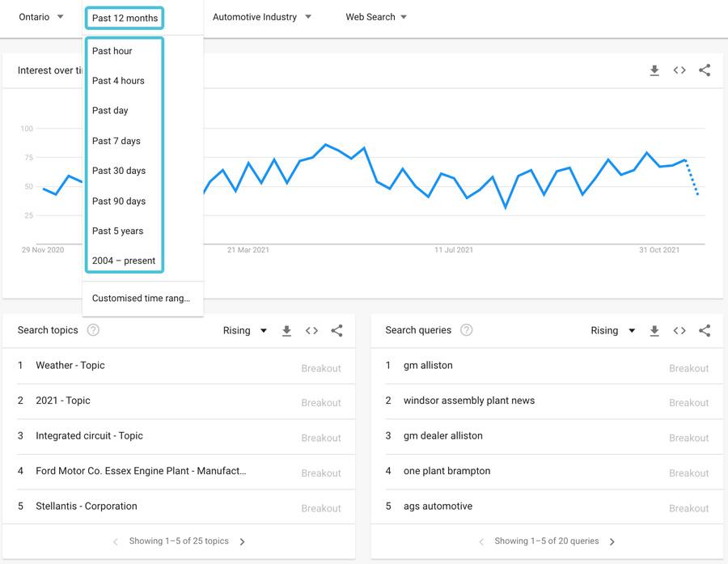The height and width of the screenshot is (564, 728).
Task: Select the 2004 – present range
Action: point(124,261)
